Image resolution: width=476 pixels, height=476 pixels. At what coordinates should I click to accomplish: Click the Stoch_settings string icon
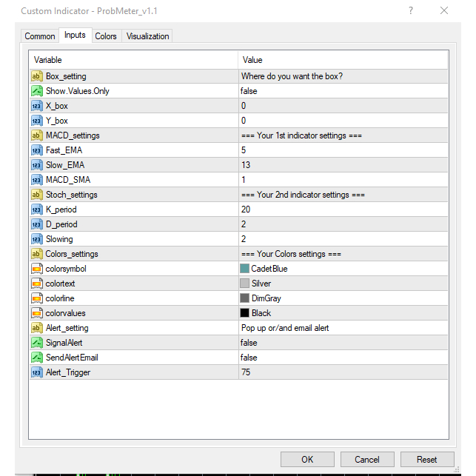click(x=36, y=195)
